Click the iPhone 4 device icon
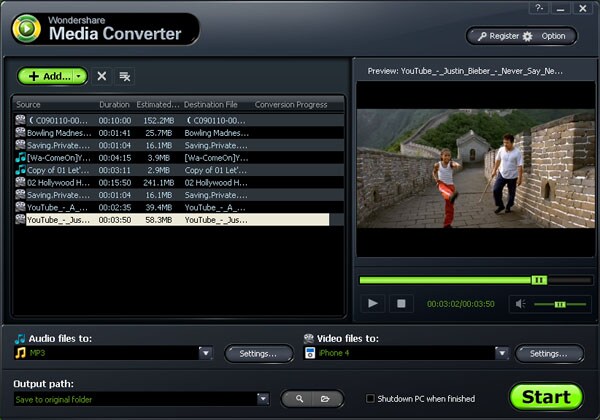Image resolution: width=600 pixels, height=420 pixels. pos(310,353)
